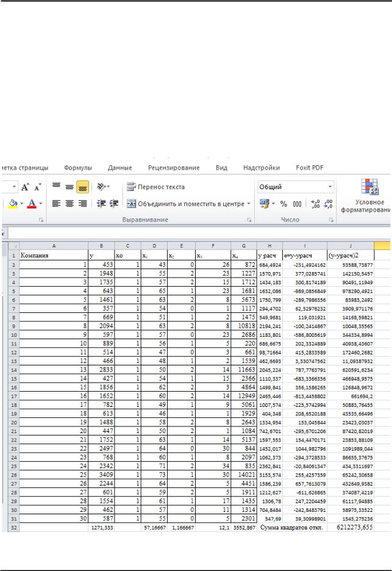This screenshot has height=571, width=392.
Task: Open the Foxit PDF tab
Action: [309, 168]
